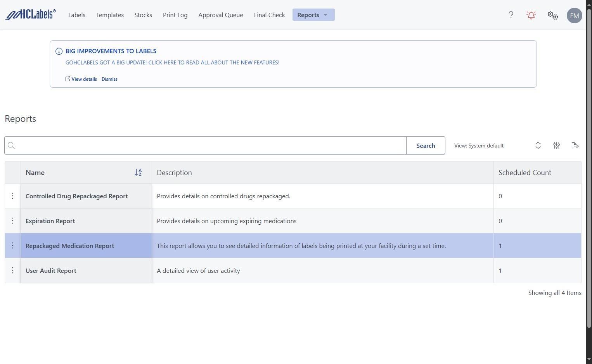
Task: Click the GoHCLabels logo
Action: tap(30, 15)
